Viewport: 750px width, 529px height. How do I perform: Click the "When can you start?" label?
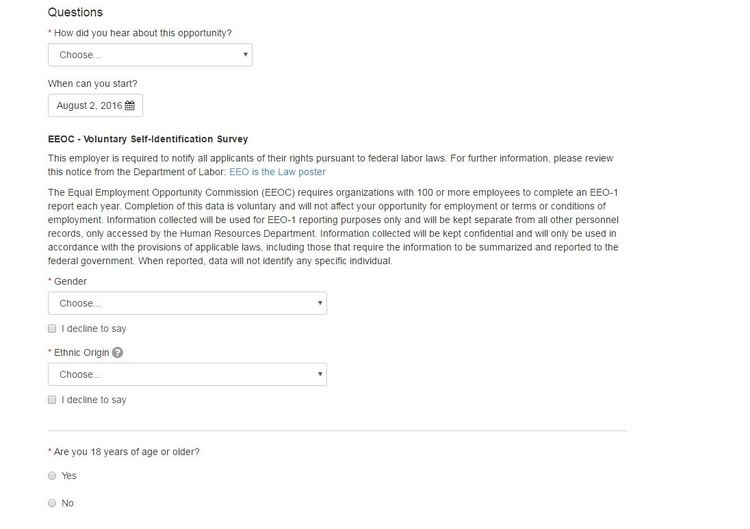pos(92,84)
